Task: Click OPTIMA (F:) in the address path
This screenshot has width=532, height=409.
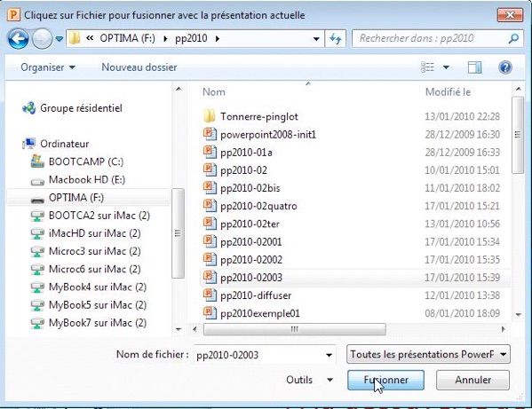Action: click(127, 38)
